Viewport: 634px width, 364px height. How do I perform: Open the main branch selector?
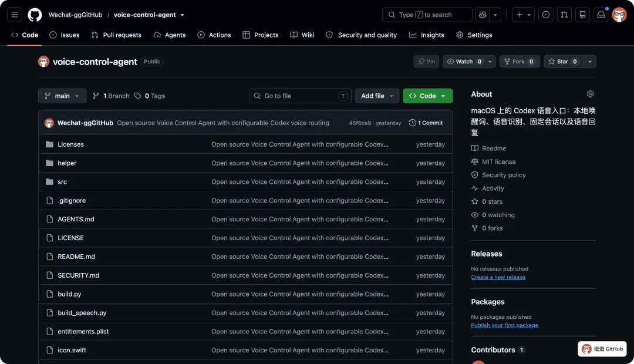click(x=62, y=96)
